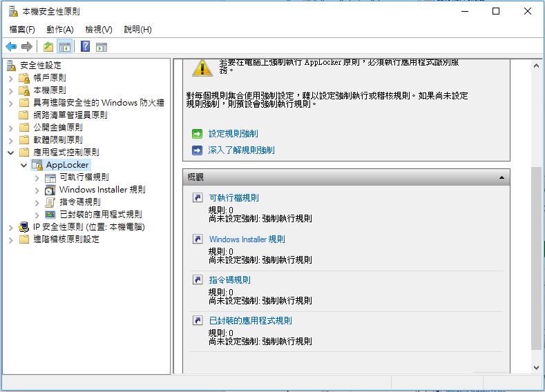
Task: Click the scrollbar up arrow in details pane
Action: pos(536,66)
